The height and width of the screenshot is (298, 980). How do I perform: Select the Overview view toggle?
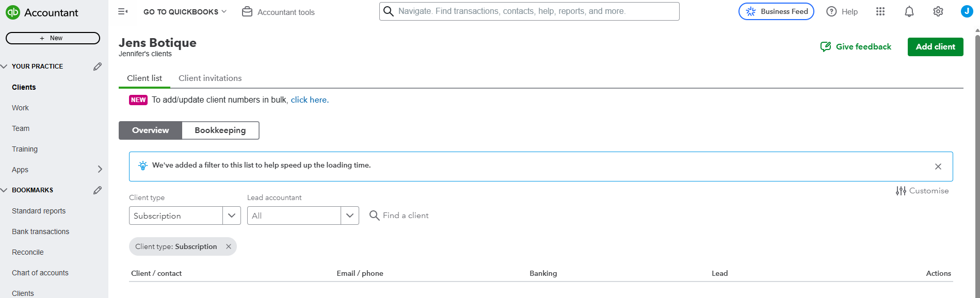(x=150, y=130)
